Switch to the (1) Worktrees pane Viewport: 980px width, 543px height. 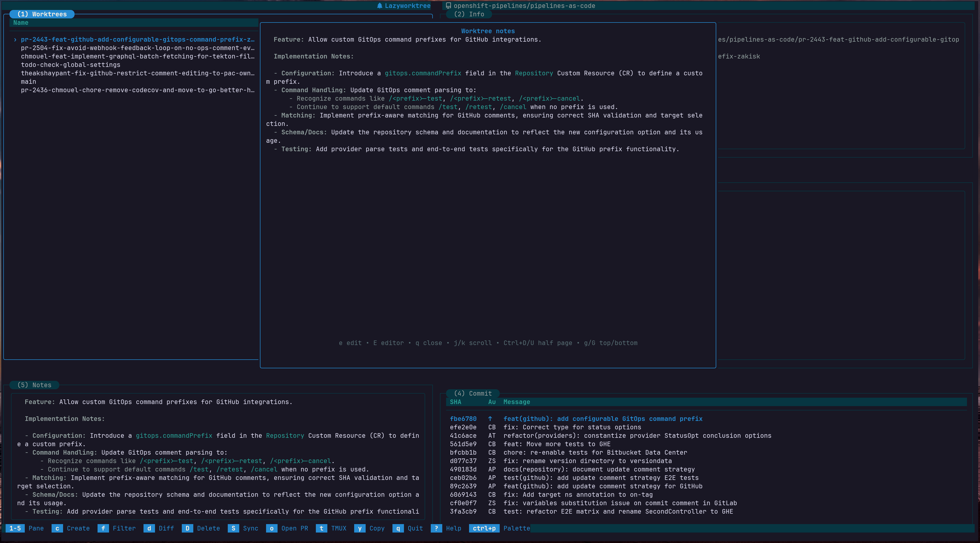click(42, 14)
